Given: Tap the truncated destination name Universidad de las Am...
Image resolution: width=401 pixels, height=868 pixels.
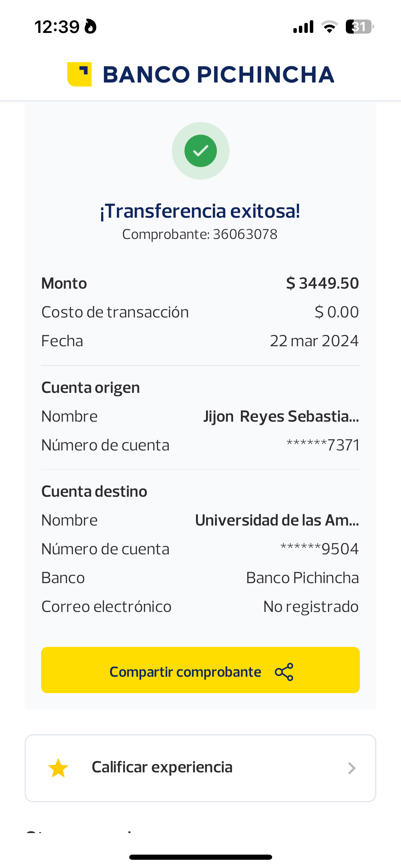Looking at the screenshot, I should (x=277, y=520).
